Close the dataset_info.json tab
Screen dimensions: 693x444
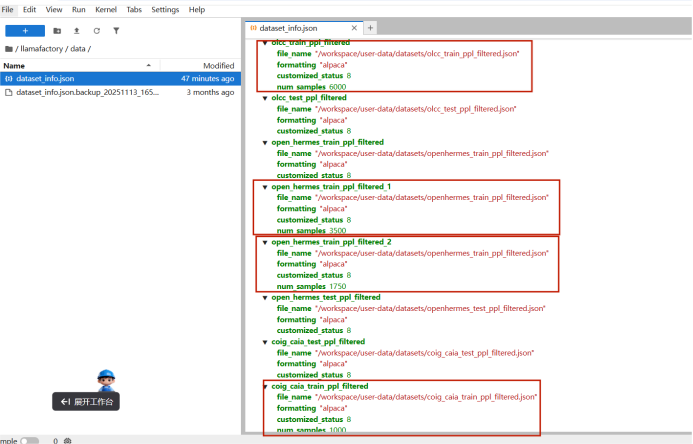pos(355,28)
